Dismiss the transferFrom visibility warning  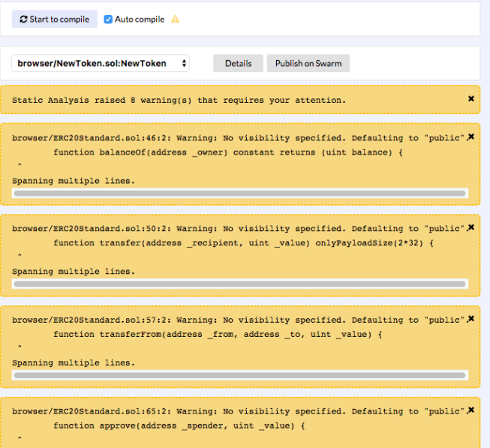pos(471,319)
